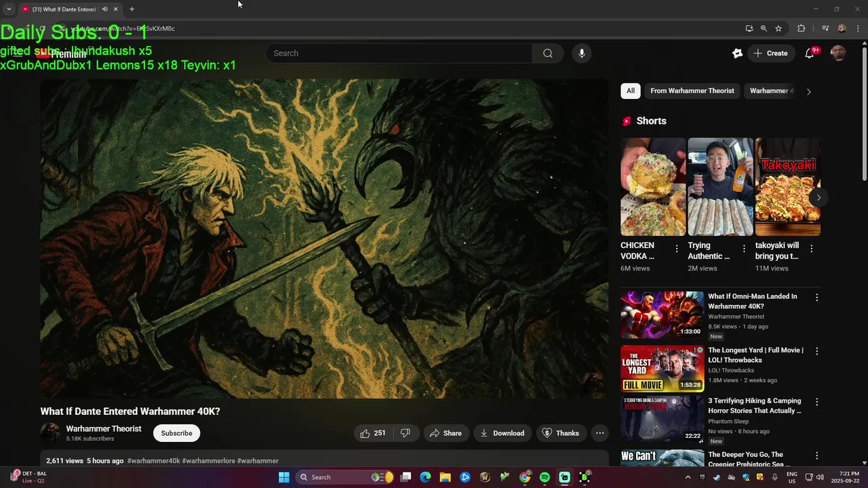The width and height of the screenshot is (868, 488).
Task: Open Microsoft Edge from taskbar
Action: click(x=425, y=477)
